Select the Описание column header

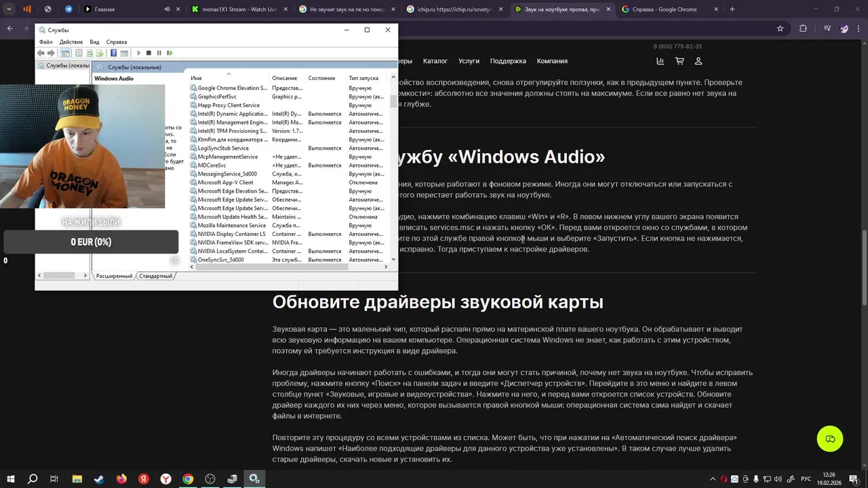coord(288,78)
